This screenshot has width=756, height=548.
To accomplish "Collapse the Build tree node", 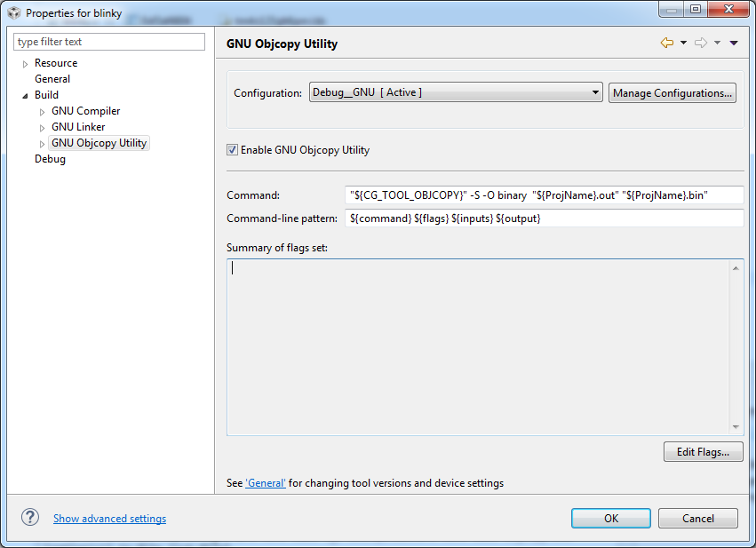I will pos(26,95).
